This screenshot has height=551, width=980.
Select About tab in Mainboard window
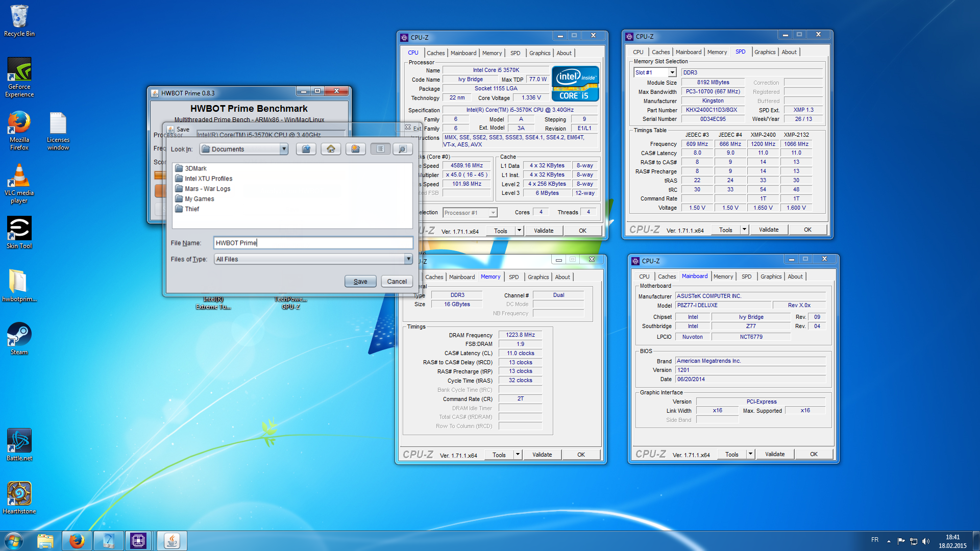coord(795,277)
